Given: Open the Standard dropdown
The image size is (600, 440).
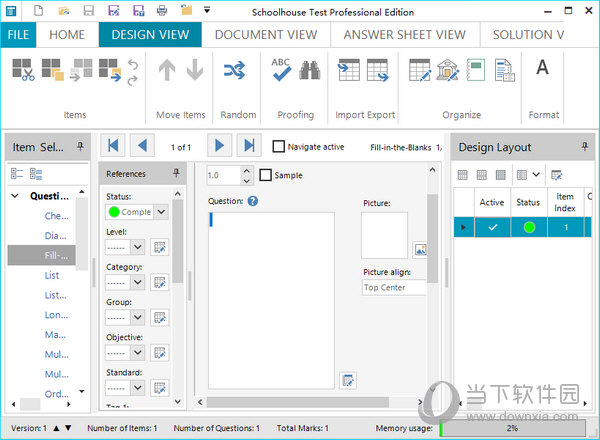Looking at the screenshot, I should [x=137, y=388].
